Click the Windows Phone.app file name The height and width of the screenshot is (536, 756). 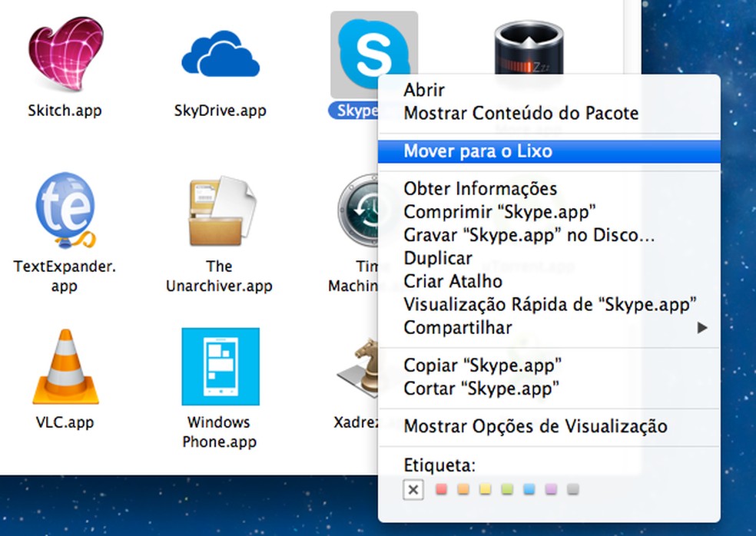[x=220, y=432]
